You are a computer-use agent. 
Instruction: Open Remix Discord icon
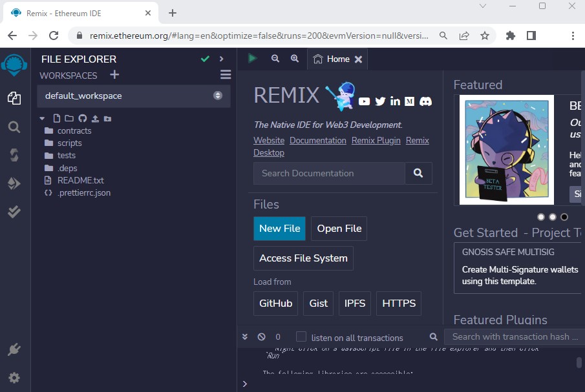[426, 101]
